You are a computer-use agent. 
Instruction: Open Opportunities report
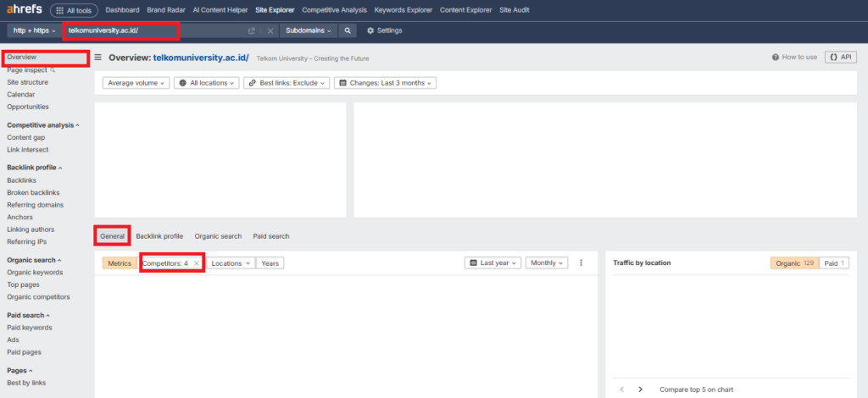tap(28, 107)
